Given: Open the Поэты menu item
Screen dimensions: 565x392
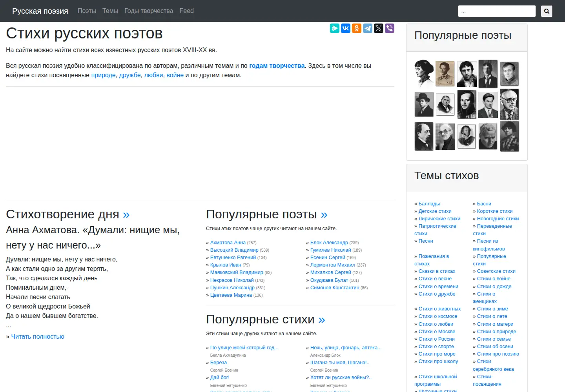Looking at the screenshot, I should click(x=87, y=11).
